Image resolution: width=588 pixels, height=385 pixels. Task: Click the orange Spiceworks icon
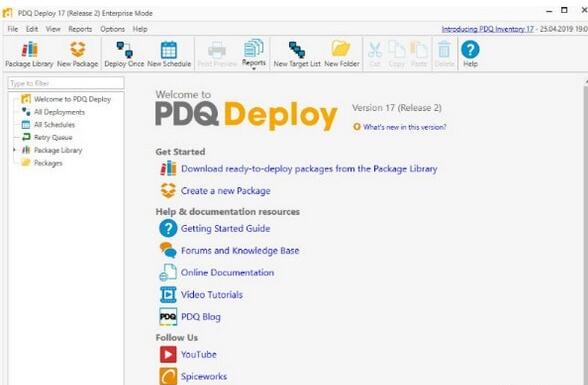(168, 376)
